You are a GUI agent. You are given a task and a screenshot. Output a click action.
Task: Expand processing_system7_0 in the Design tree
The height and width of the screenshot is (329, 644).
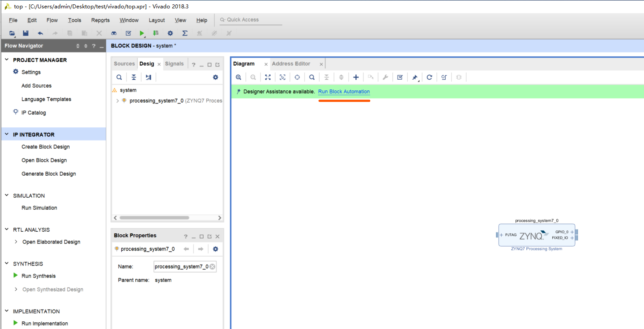(x=117, y=101)
